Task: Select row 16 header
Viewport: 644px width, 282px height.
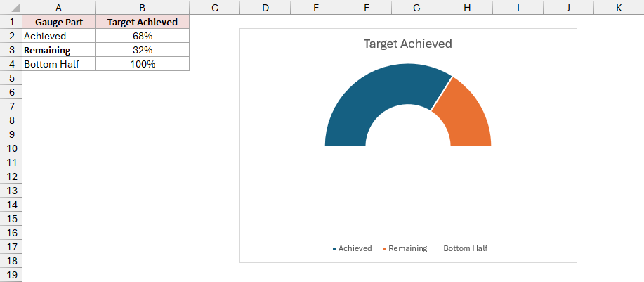Action: 11,233
